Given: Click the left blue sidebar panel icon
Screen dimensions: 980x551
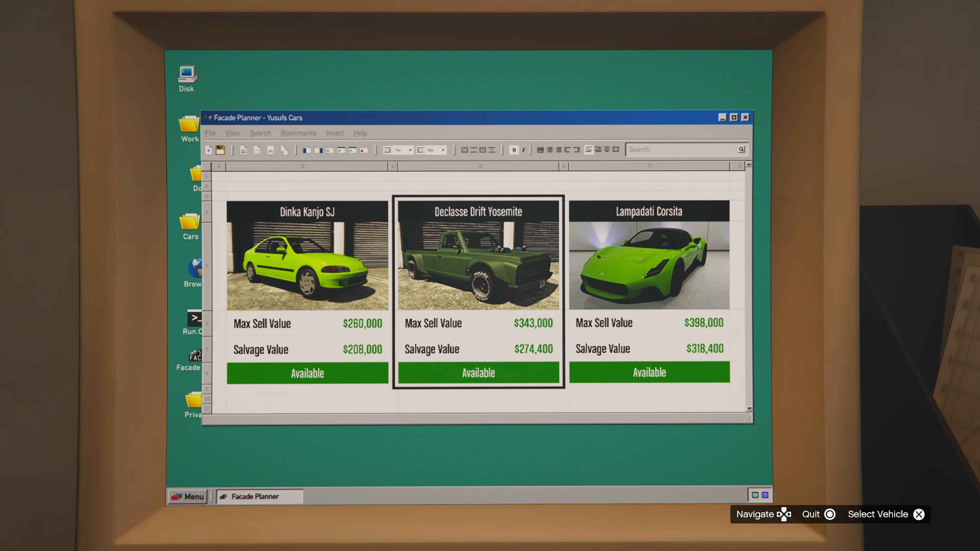Looking at the screenshot, I should (307, 150).
